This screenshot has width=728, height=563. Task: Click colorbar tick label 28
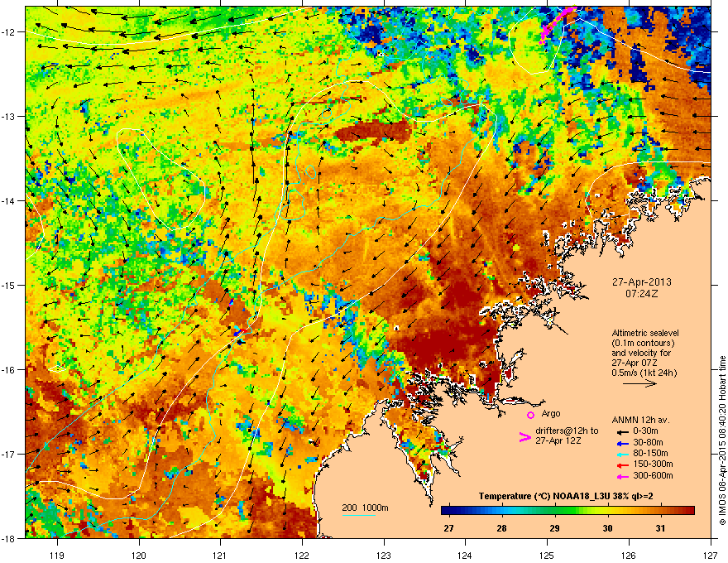(501, 528)
